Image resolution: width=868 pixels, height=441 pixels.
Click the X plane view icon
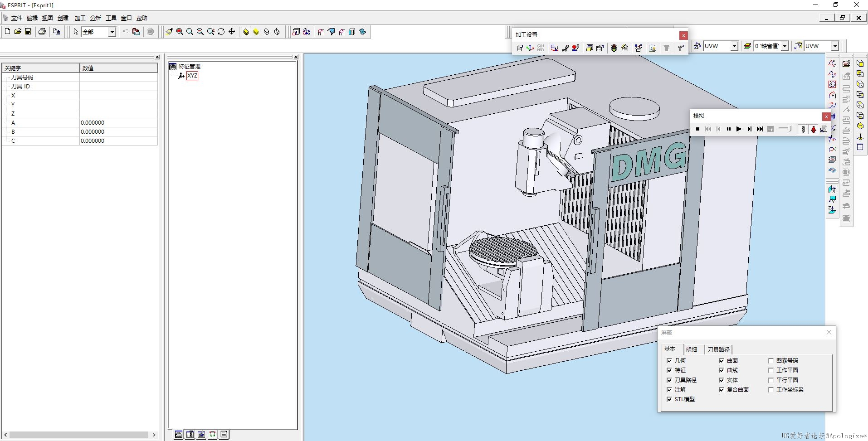pos(832,189)
